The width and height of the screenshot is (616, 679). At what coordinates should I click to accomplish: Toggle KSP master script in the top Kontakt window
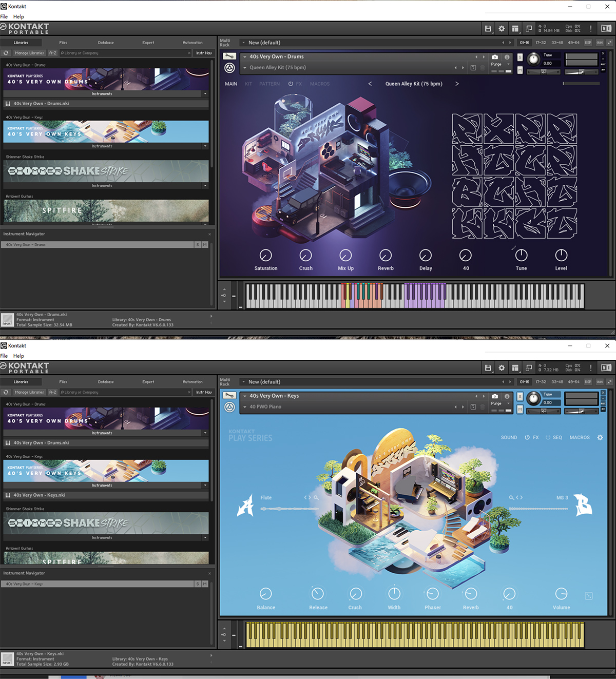coord(588,43)
